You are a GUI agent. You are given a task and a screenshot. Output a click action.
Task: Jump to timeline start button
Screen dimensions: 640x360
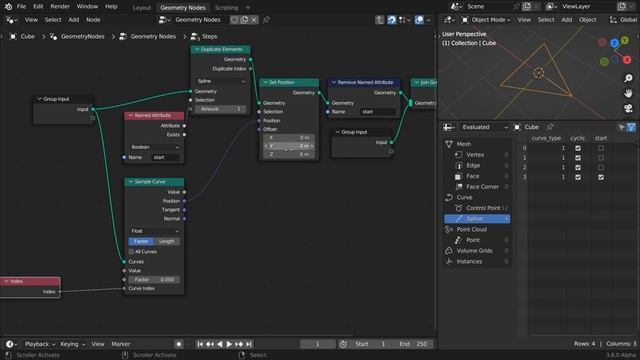point(200,344)
